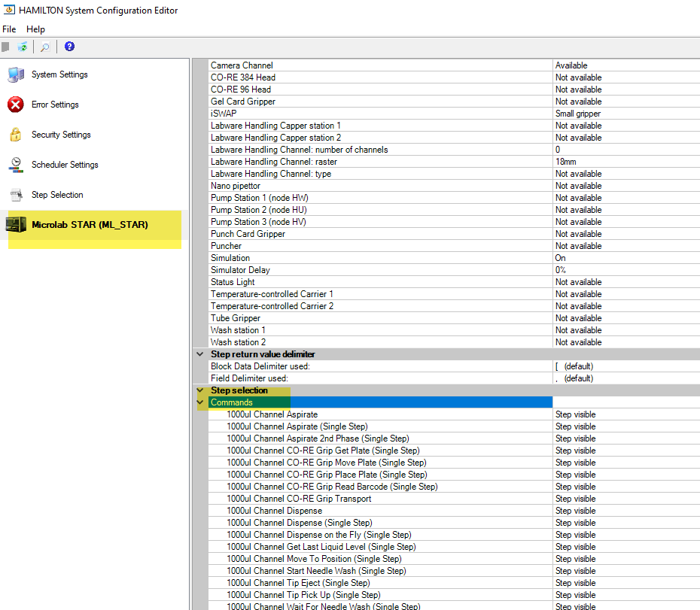This screenshot has width=700, height=610.
Task: Click Temperature-controlled Carrier 2 value cell
Action: (x=626, y=306)
